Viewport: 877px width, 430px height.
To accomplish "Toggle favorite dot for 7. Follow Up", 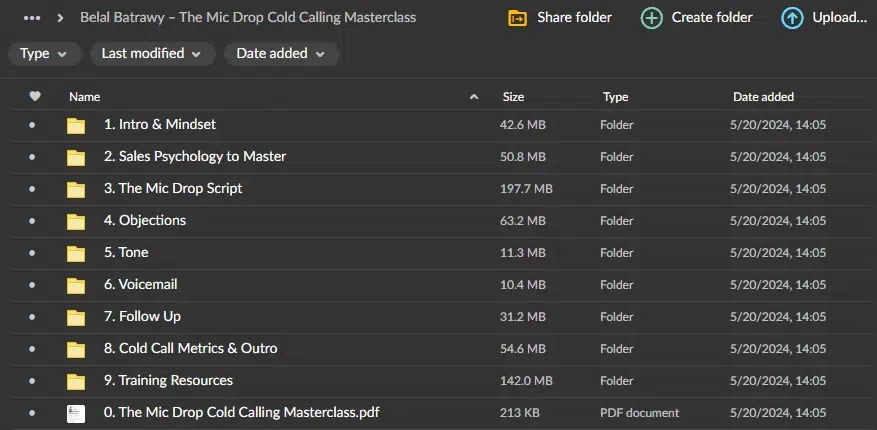I will (32, 316).
